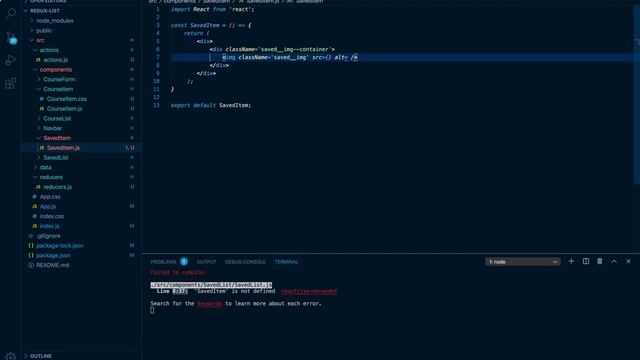The image size is (640, 360).
Task: Open README.md file
Action: [x=52, y=265]
